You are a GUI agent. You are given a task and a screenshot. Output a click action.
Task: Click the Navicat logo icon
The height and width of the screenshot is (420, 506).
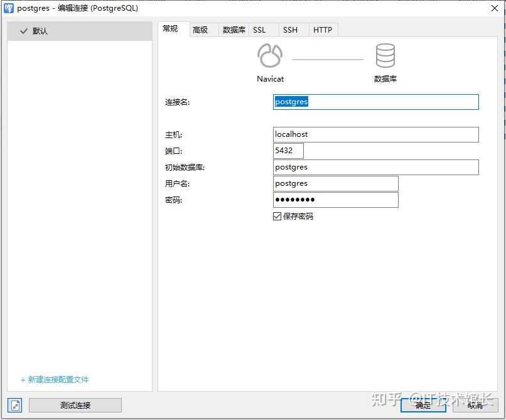270,55
